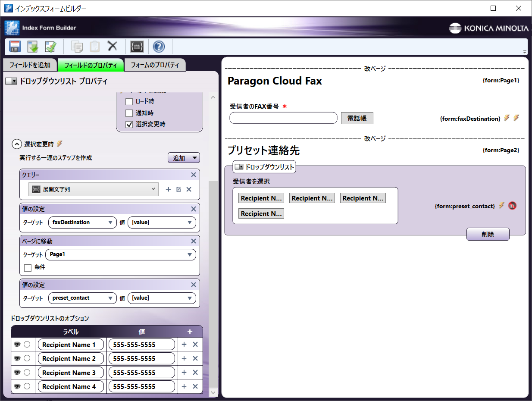Open the preset_contact target dropdown
Screen dimensions: 532x401
(82, 298)
